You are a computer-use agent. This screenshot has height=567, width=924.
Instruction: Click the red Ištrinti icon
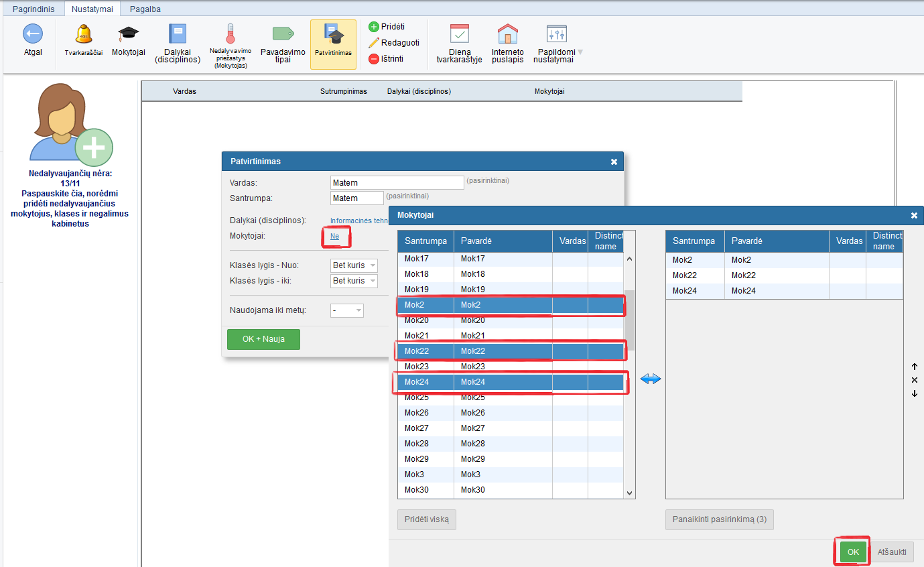[x=374, y=58]
